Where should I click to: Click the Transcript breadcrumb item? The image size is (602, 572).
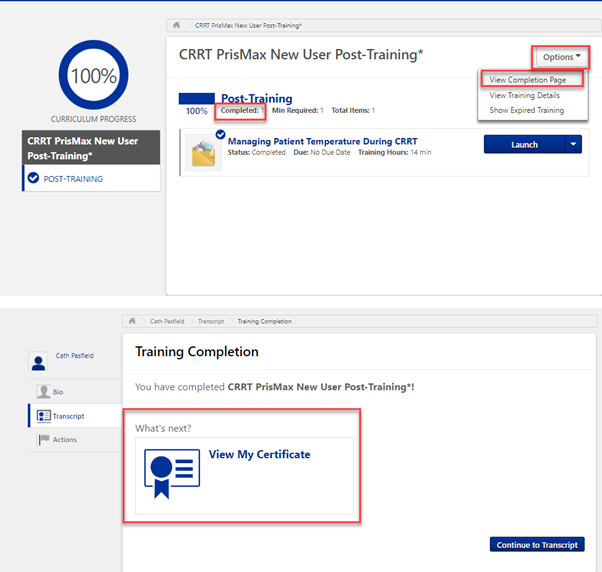211,321
